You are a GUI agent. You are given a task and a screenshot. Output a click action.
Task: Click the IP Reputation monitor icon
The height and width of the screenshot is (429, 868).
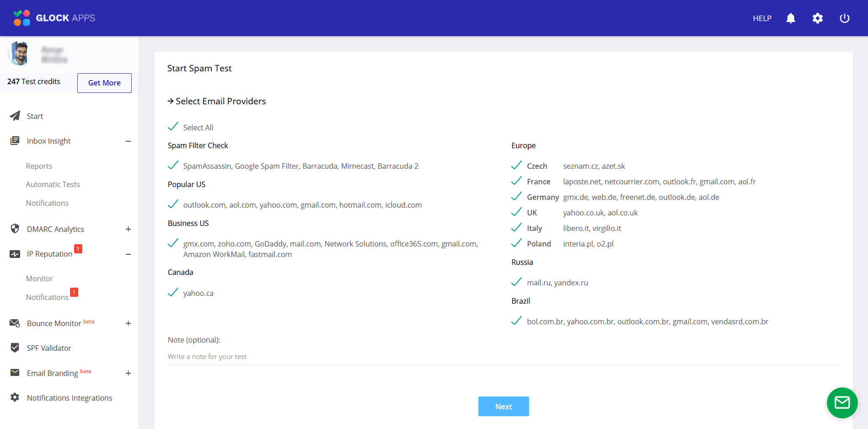click(x=15, y=254)
